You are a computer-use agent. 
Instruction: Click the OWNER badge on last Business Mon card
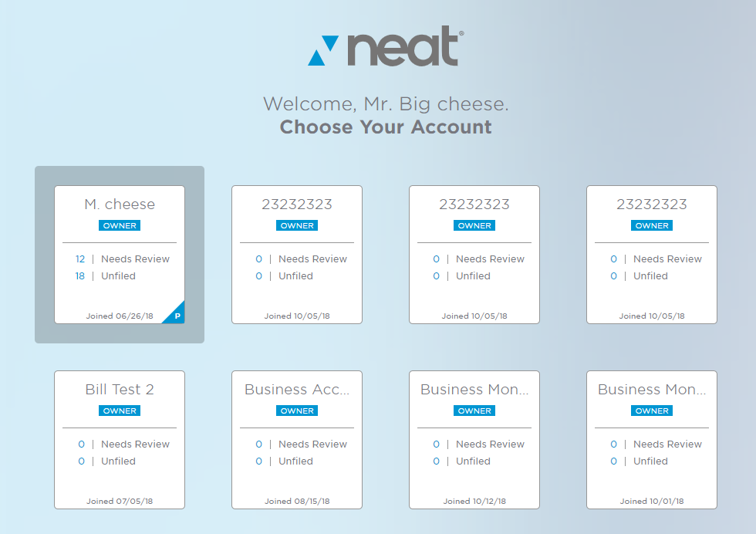[651, 411]
